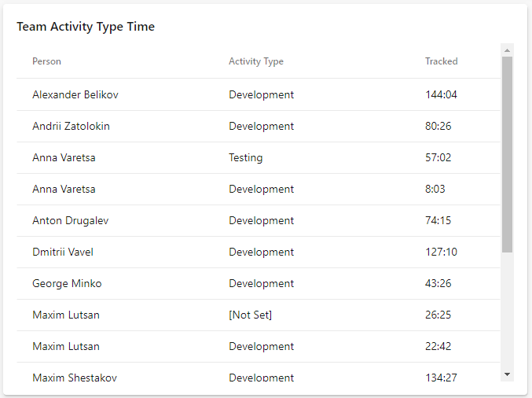This screenshot has width=532, height=398.
Task: Click the [Not Set] activity type cell
Action: pos(250,315)
